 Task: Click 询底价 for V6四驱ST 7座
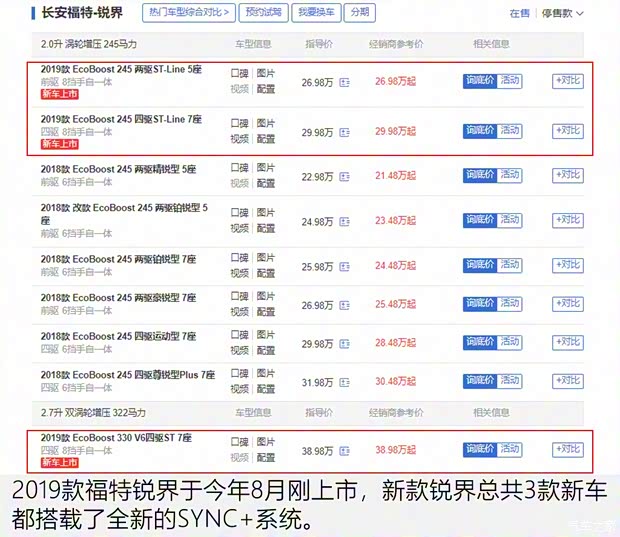pos(480,449)
